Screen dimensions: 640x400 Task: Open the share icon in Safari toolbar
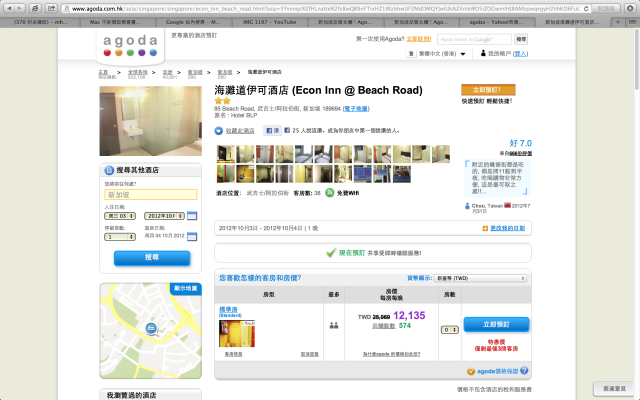[51, 8]
